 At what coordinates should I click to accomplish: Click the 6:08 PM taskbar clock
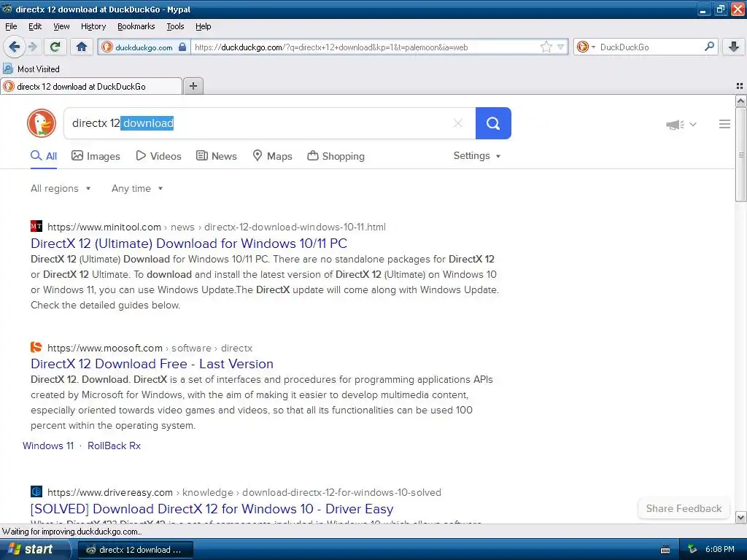pos(720,550)
